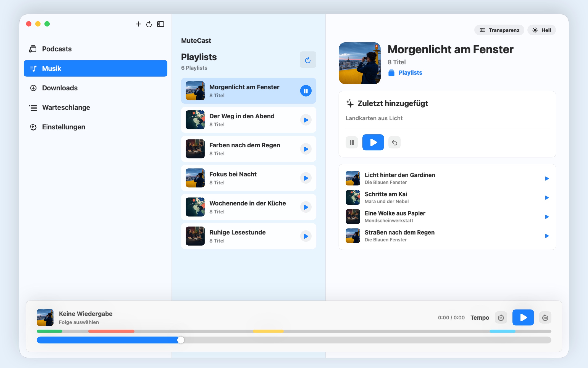588x368 pixels.
Task: Click Farben nach dem Regen cover thumbnail
Action: click(195, 149)
